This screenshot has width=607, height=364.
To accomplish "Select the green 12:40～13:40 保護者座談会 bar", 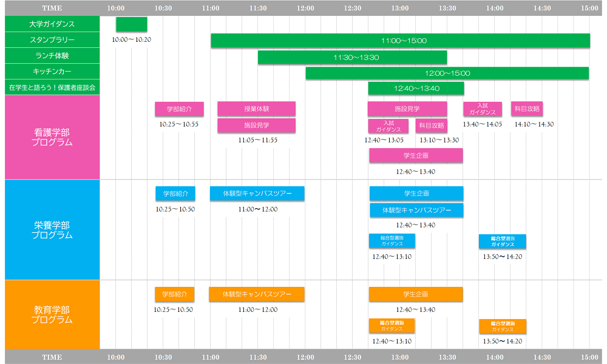I will pos(416,89).
